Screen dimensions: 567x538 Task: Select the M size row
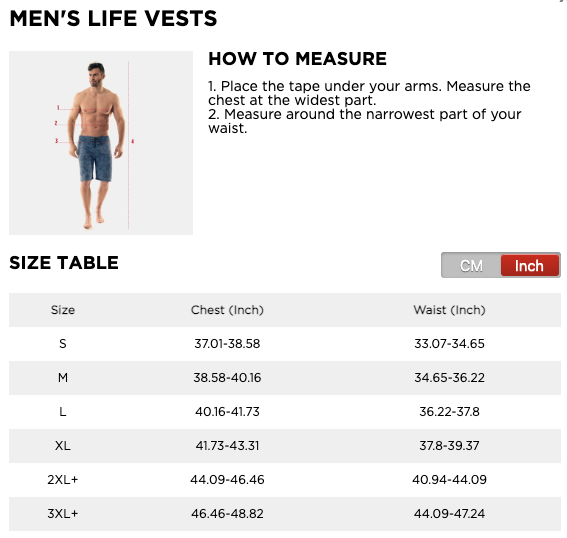click(285, 377)
